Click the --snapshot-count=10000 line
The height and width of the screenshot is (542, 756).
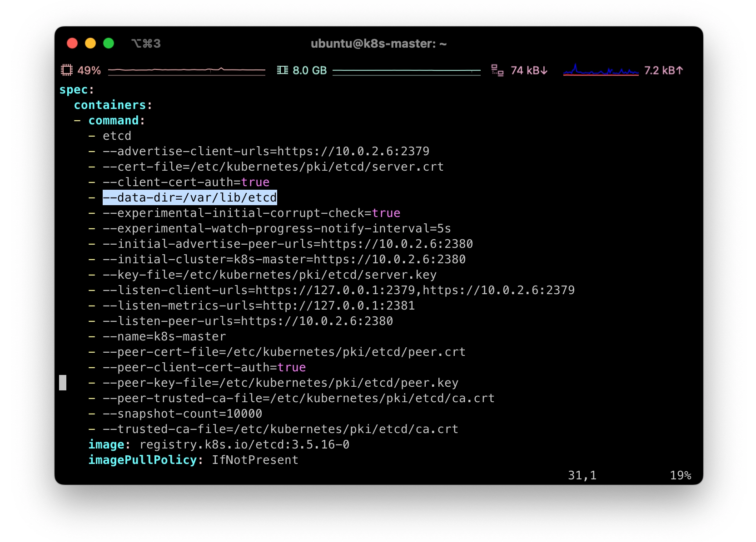(182, 414)
